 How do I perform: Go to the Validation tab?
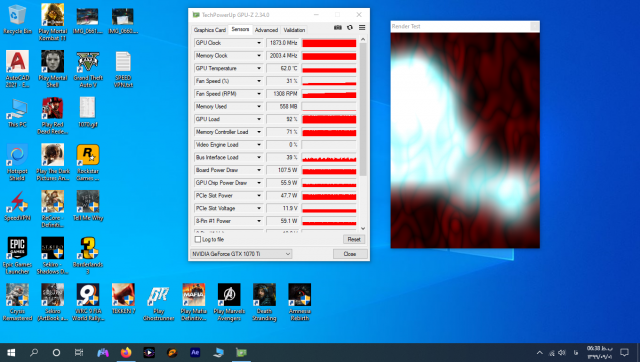[294, 30]
